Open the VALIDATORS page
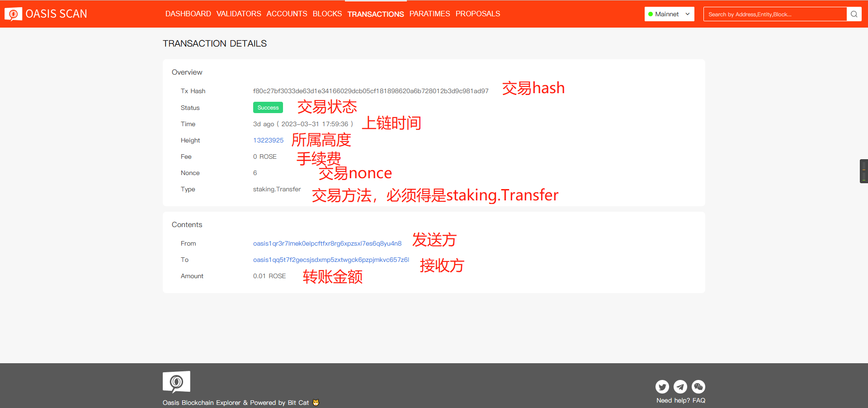The image size is (868, 408). (238, 14)
